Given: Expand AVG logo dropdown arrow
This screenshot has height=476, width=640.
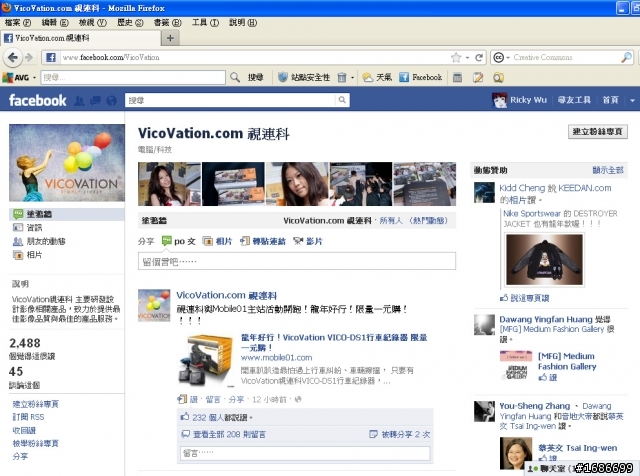Looking at the screenshot, I should [x=34, y=78].
